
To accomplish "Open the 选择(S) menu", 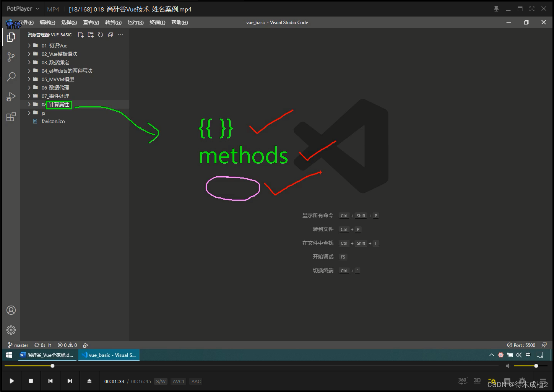I will [x=69, y=23].
